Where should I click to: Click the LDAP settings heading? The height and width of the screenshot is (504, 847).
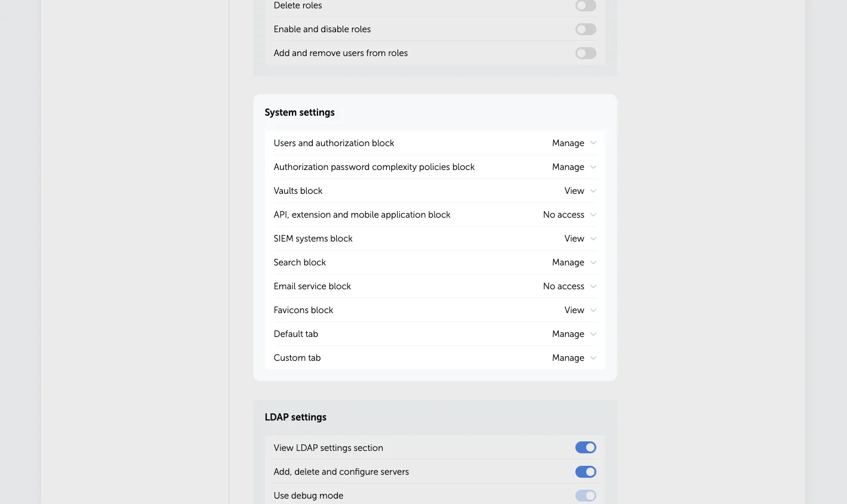tap(295, 418)
